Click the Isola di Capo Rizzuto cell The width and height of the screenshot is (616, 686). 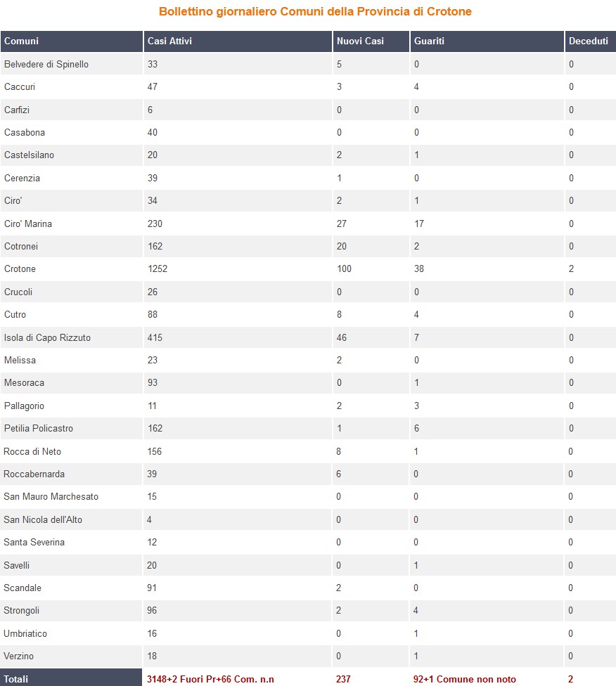point(47,337)
